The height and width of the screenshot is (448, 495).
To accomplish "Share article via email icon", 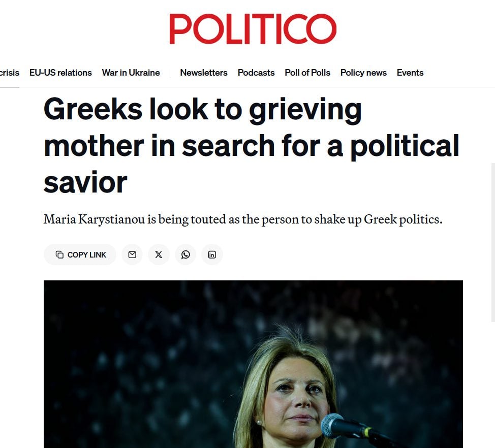I will (x=132, y=254).
